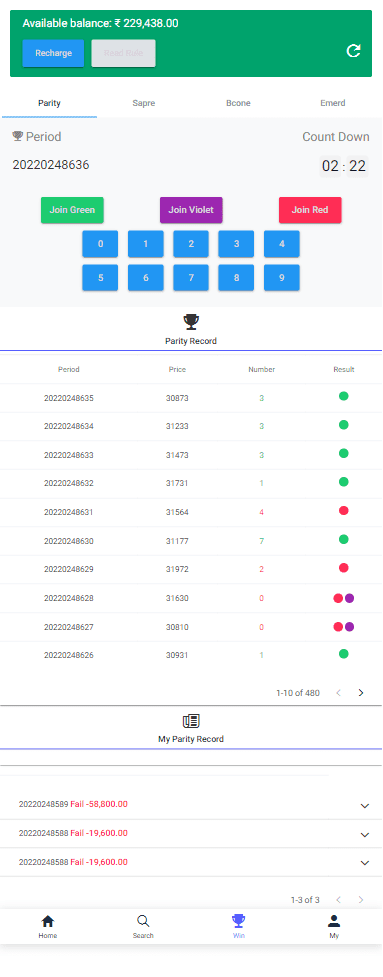The width and height of the screenshot is (383, 977).
Task: Click Join Green button
Action: click(x=72, y=210)
